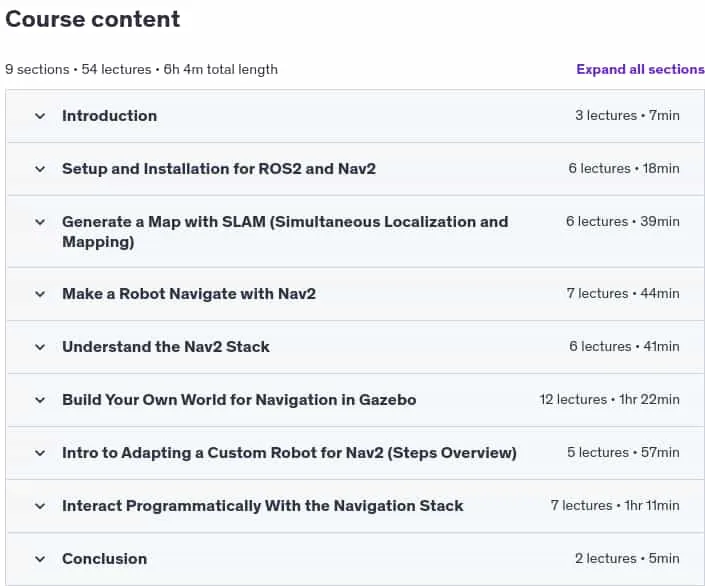Select Make a Robot Navigate with Nav2
The width and height of the screenshot is (705, 586).
point(189,294)
